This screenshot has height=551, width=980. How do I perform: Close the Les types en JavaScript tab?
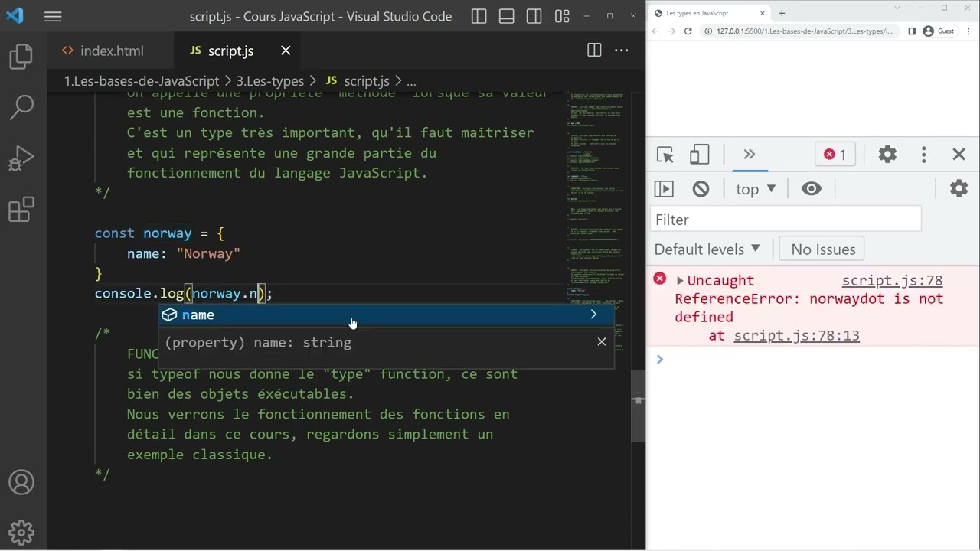click(x=763, y=13)
